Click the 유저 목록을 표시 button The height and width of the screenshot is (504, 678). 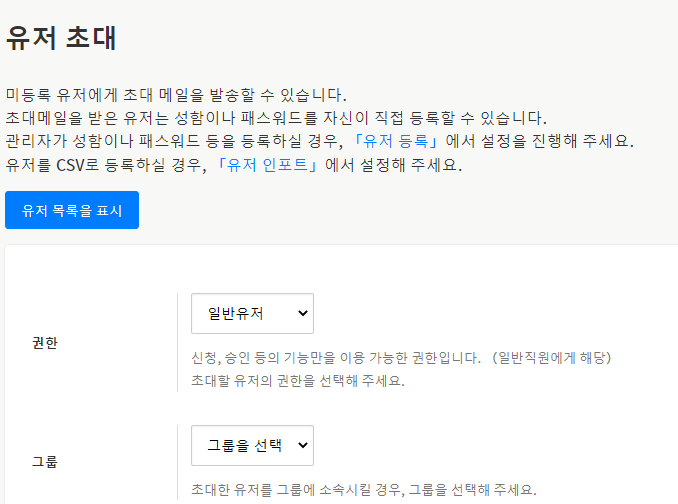[x=72, y=210]
